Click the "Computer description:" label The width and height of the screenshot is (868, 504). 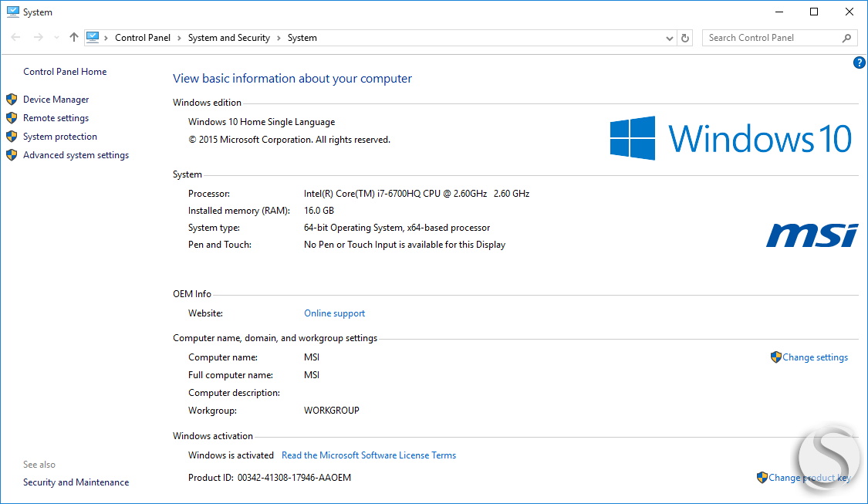pos(234,393)
